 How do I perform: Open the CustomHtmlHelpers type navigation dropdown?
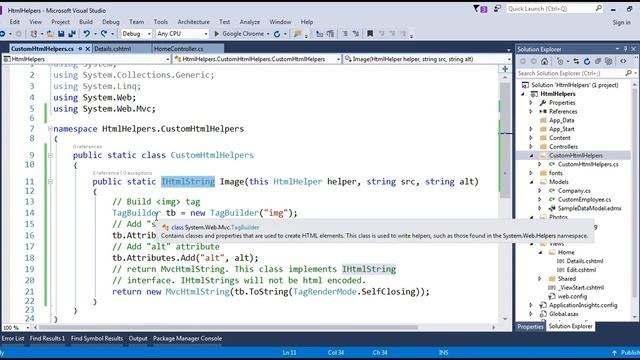[338, 59]
